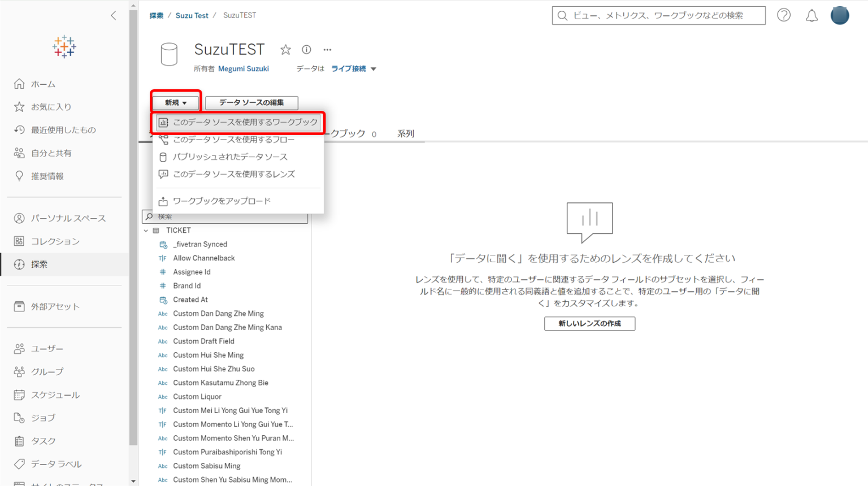Open Megumi Suzuki's owner profile link
This screenshot has width=868, height=486.
244,68
